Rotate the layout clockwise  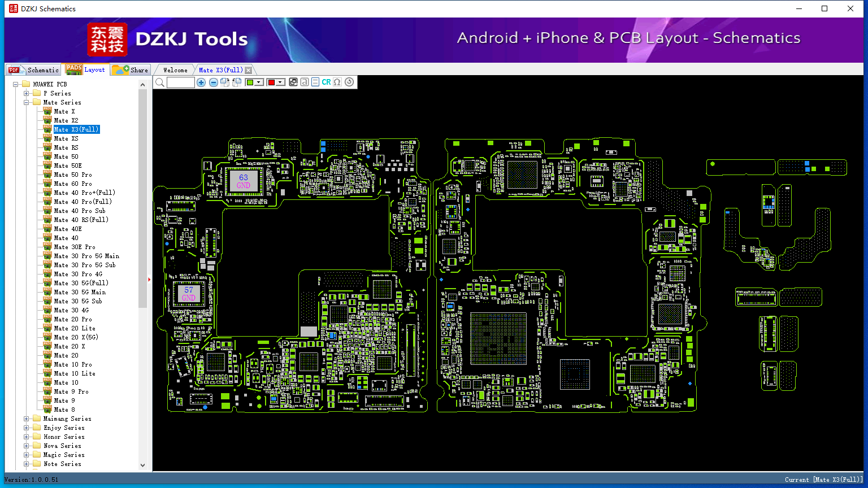(x=225, y=82)
